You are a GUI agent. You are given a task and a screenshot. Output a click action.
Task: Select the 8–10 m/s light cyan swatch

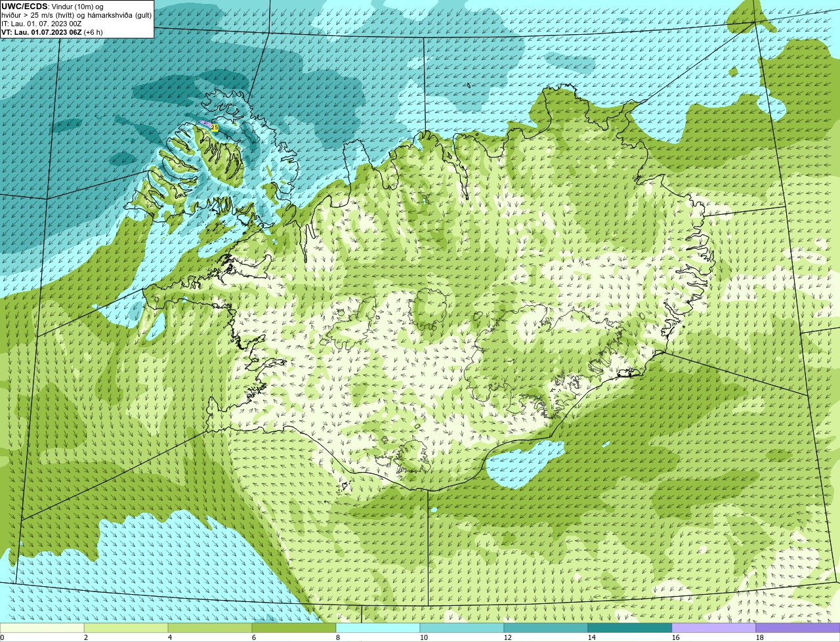(x=378, y=628)
